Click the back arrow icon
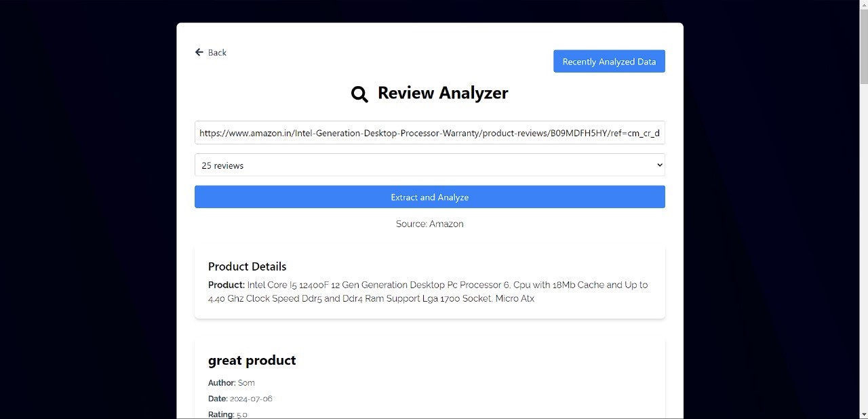The height and width of the screenshot is (419, 868). [x=199, y=52]
